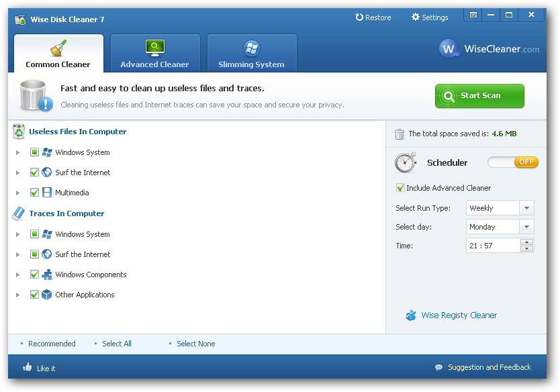The height and width of the screenshot is (392, 560).
Task: Click the thumbs-up Like it icon
Action: [x=28, y=367]
